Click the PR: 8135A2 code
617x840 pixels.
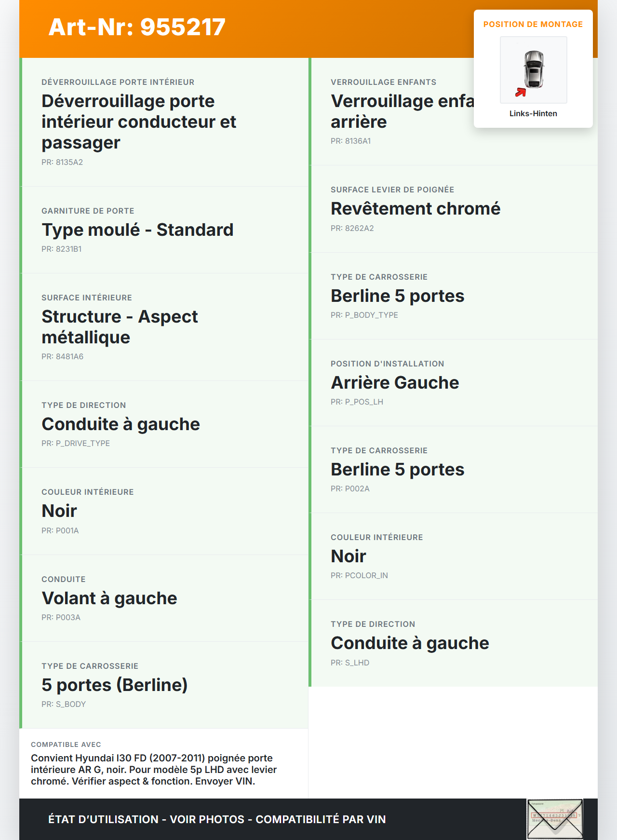pos(62,162)
